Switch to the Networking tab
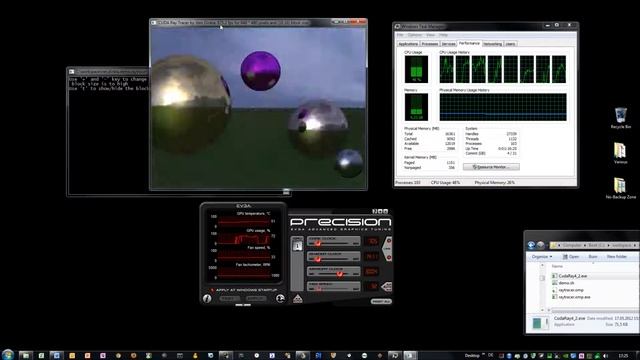 pyautogui.click(x=493, y=44)
